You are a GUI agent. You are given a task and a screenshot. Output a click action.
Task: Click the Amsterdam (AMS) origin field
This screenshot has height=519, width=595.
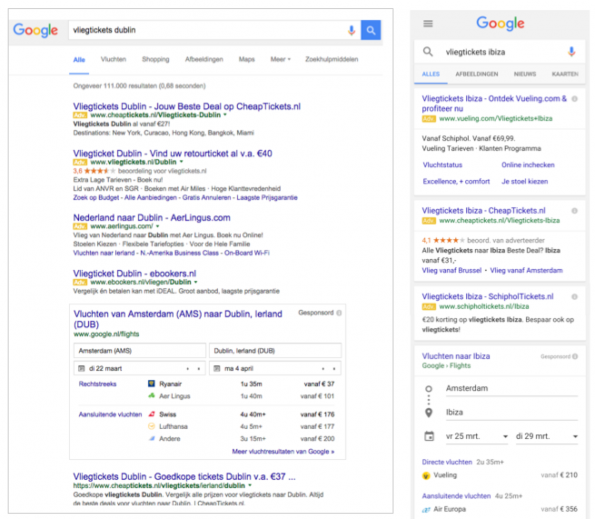click(140, 351)
